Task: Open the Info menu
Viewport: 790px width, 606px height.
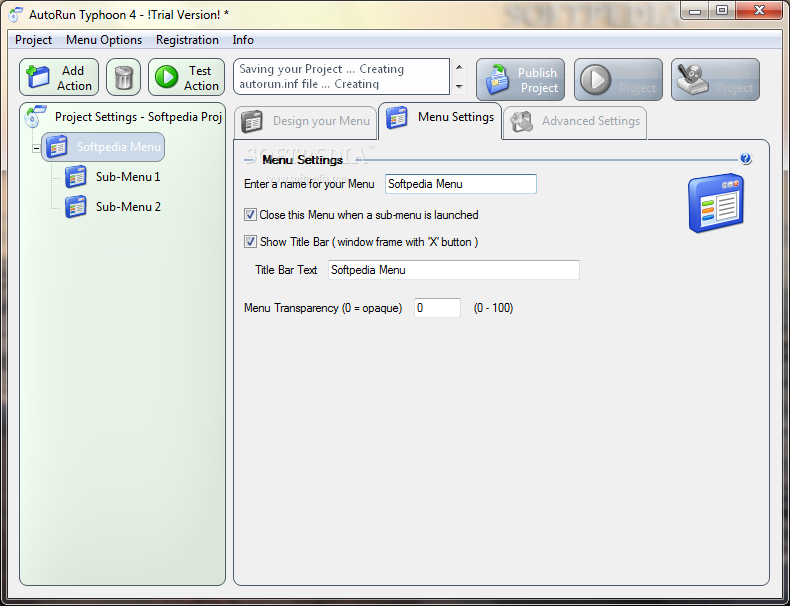Action: point(243,40)
